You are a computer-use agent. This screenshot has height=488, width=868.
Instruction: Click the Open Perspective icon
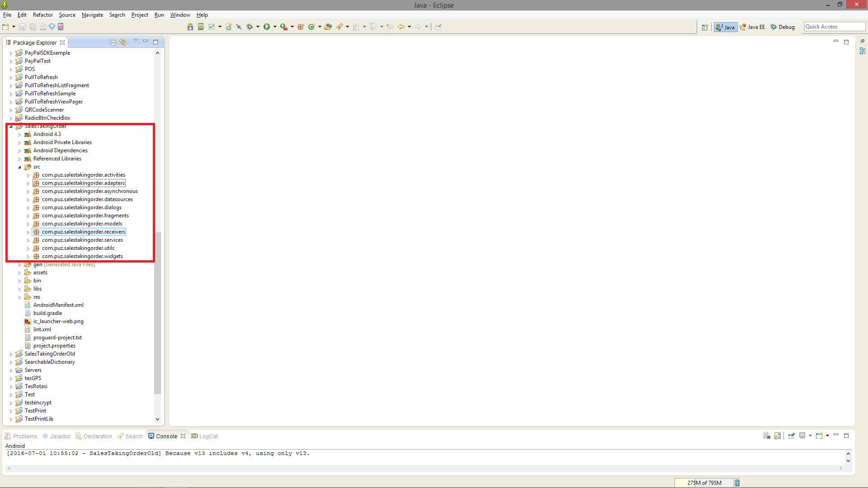pos(705,28)
